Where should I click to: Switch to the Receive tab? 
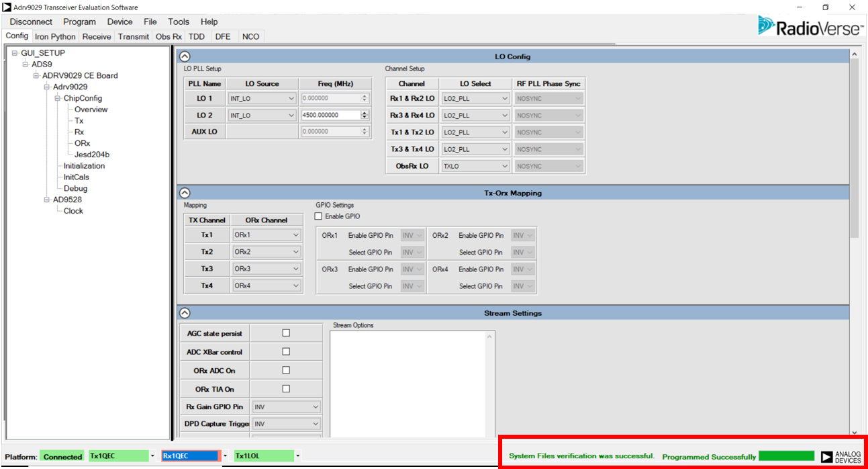(97, 36)
